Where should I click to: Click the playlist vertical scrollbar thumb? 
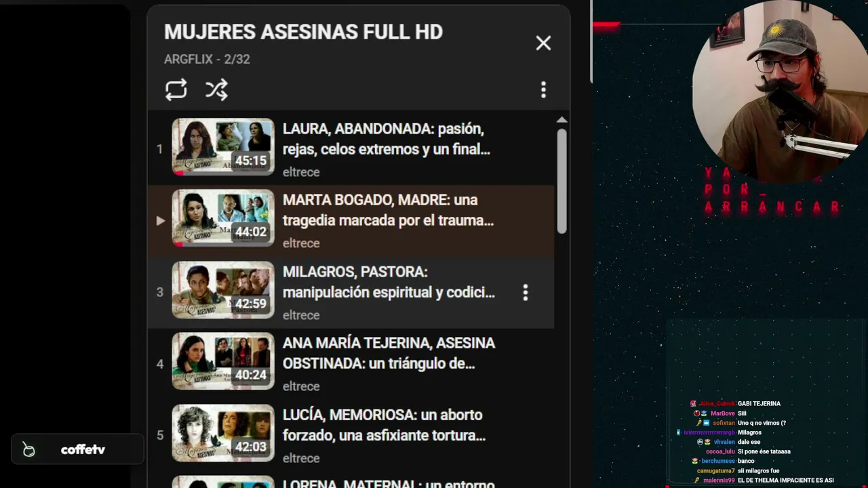click(561, 181)
